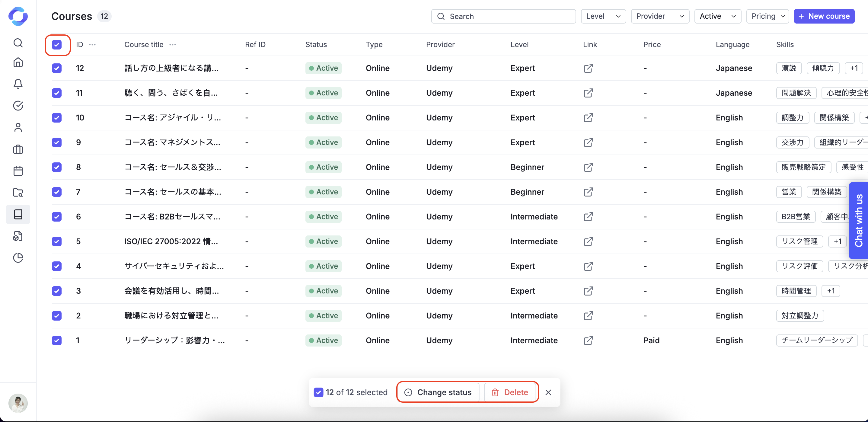Viewport: 868px width, 422px height.
Task: Uncheck the checkbox for course 1
Action: point(57,340)
